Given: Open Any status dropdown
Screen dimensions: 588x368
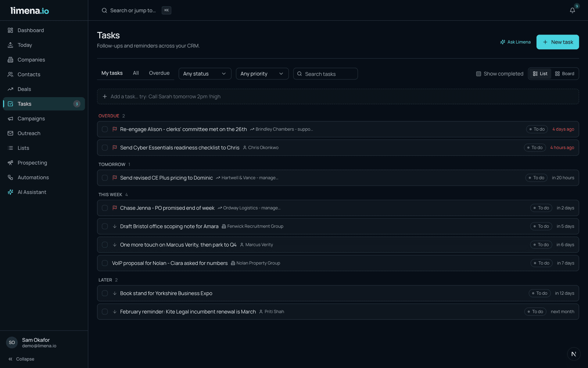Looking at the screenshot, I should (205, 74).
